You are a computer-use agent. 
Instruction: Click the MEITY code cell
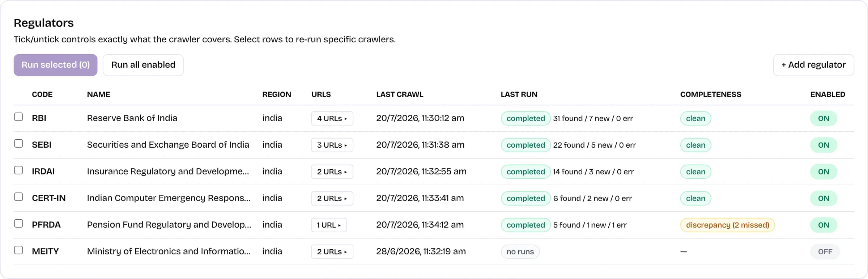[x=45, y=251]
